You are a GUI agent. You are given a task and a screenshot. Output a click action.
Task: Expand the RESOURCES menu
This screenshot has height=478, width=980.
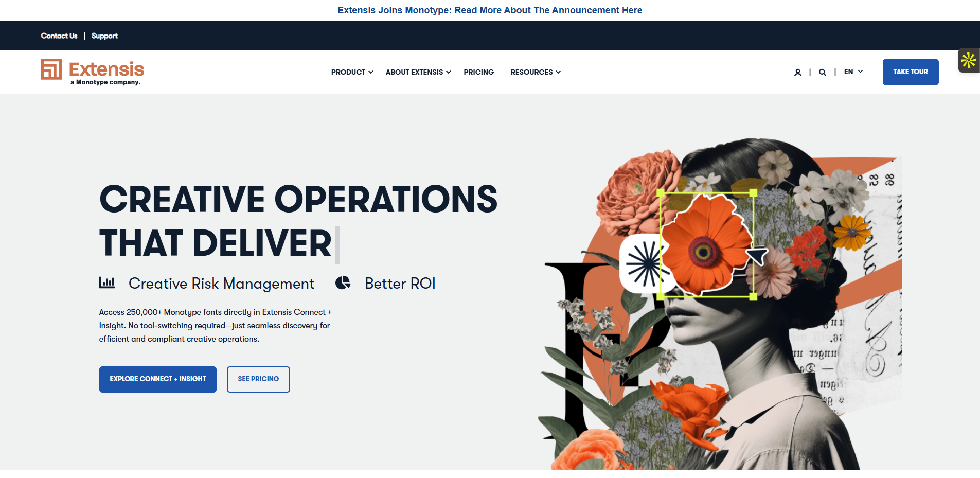[x=536, y=72]
